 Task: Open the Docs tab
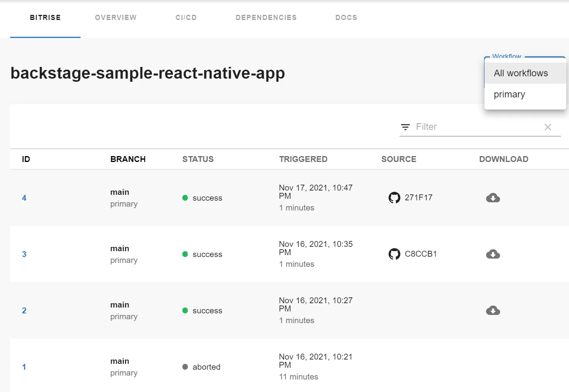pos(346,18)
